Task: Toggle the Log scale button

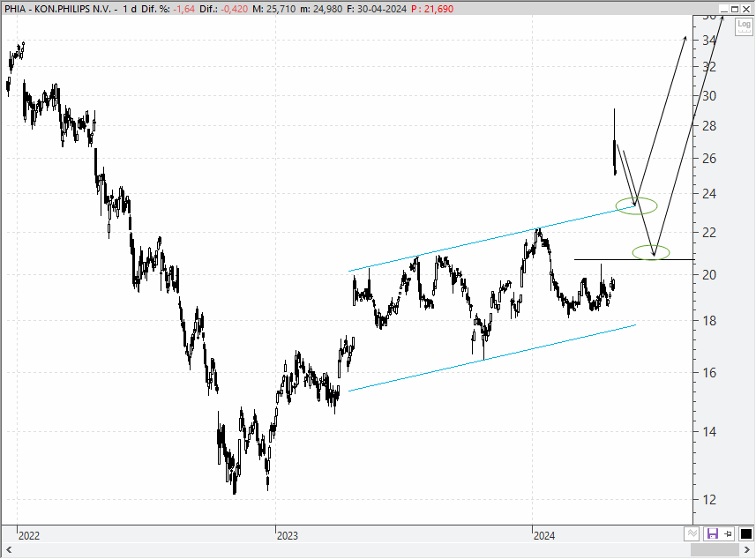Action: tap(744, 26)
